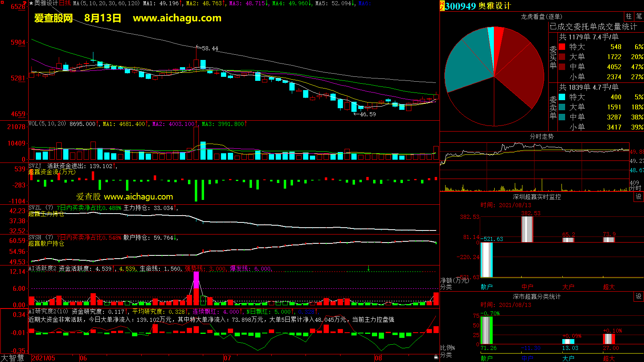Viewport: 644px width, 362px height.
Task: Click the www.aichagu.com link in header
Action: coord(177,18)
